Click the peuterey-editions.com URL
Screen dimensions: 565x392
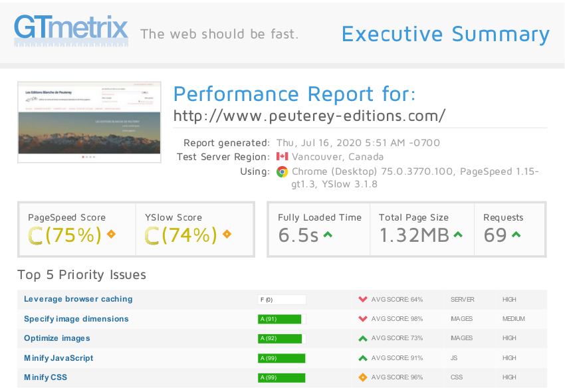click(309, 116)
